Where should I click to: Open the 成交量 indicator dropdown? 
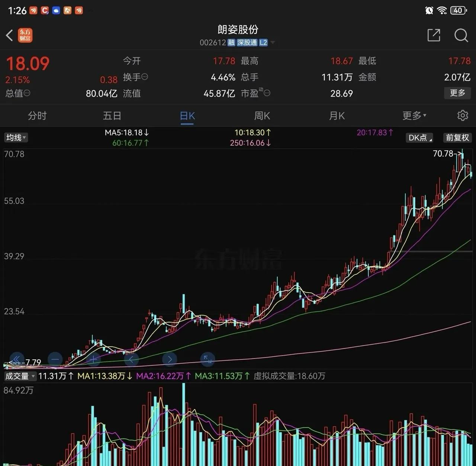tap(20, 376)
